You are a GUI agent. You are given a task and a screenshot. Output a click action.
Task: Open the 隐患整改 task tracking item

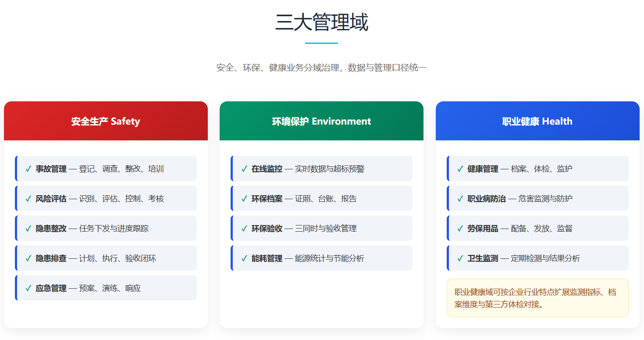[x=106, y=229]
